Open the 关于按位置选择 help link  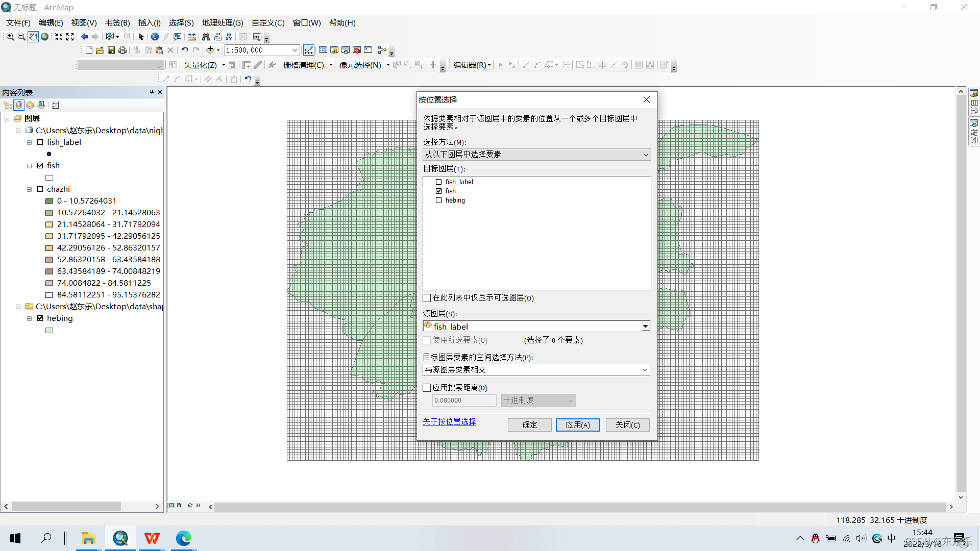click(x=449, y=421)
